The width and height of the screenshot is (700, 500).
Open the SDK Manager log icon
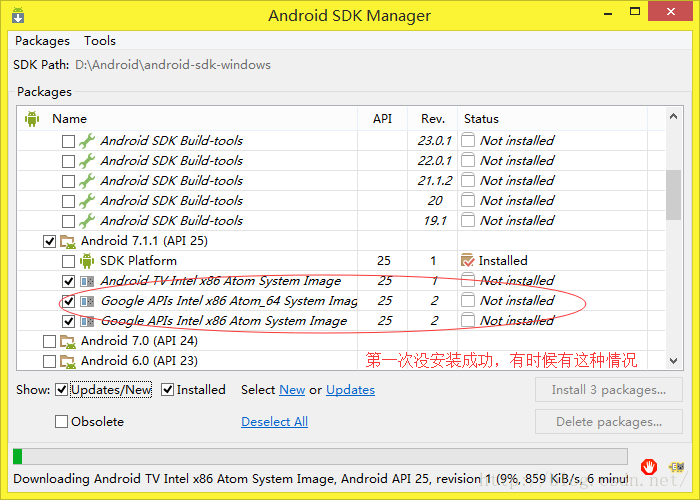(676, 467)
